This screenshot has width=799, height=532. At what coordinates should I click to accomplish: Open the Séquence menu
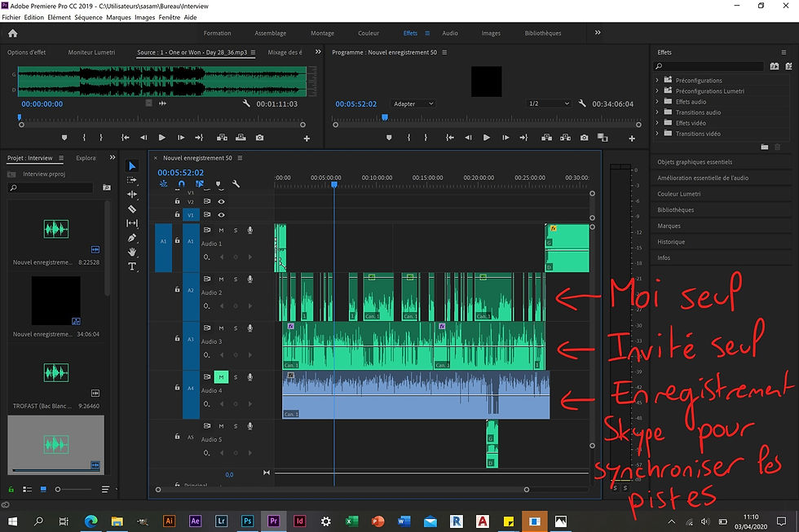88,17
